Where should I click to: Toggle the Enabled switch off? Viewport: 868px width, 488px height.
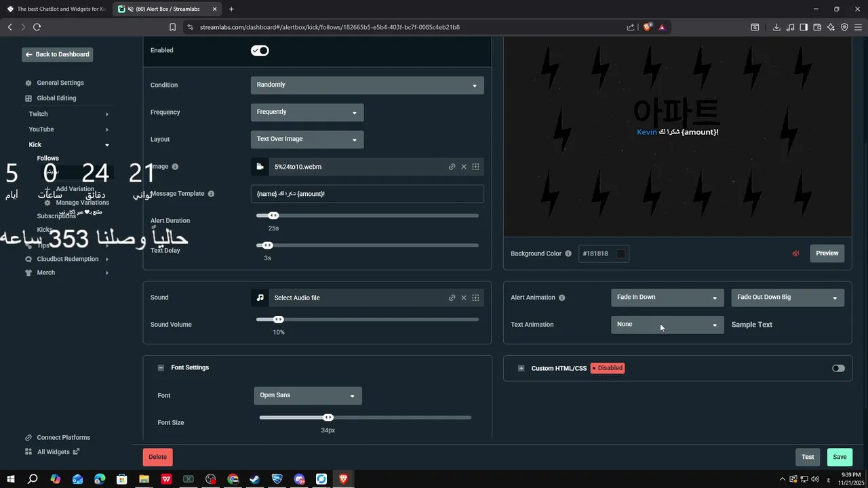260,51
